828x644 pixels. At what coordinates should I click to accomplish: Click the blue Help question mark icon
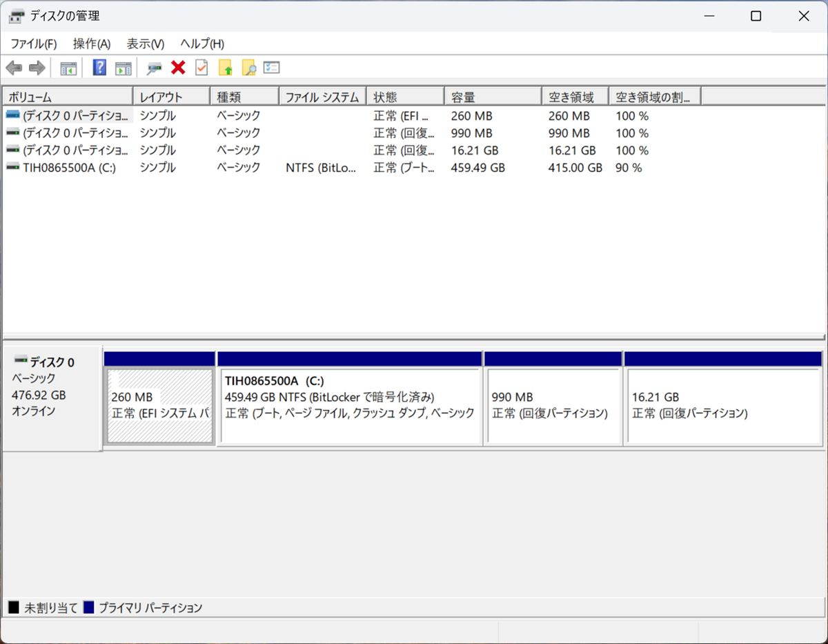(99, 68)
